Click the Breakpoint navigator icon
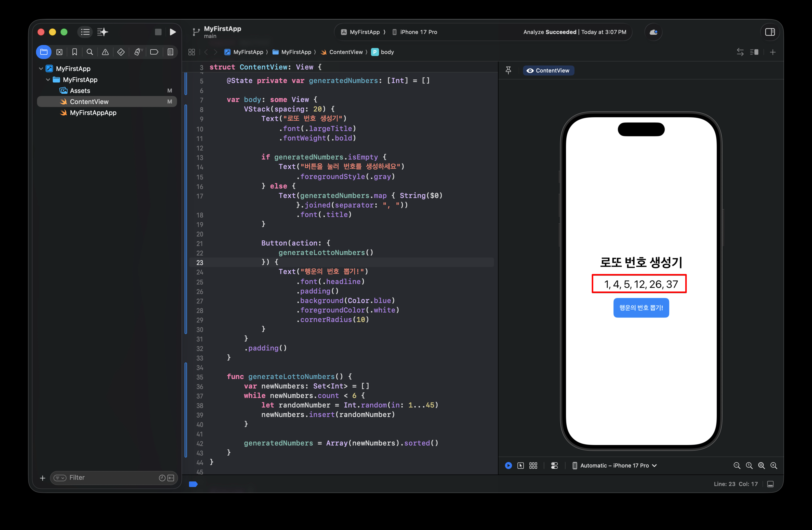This screenshot has height=530, width=812. pos(154,52)
